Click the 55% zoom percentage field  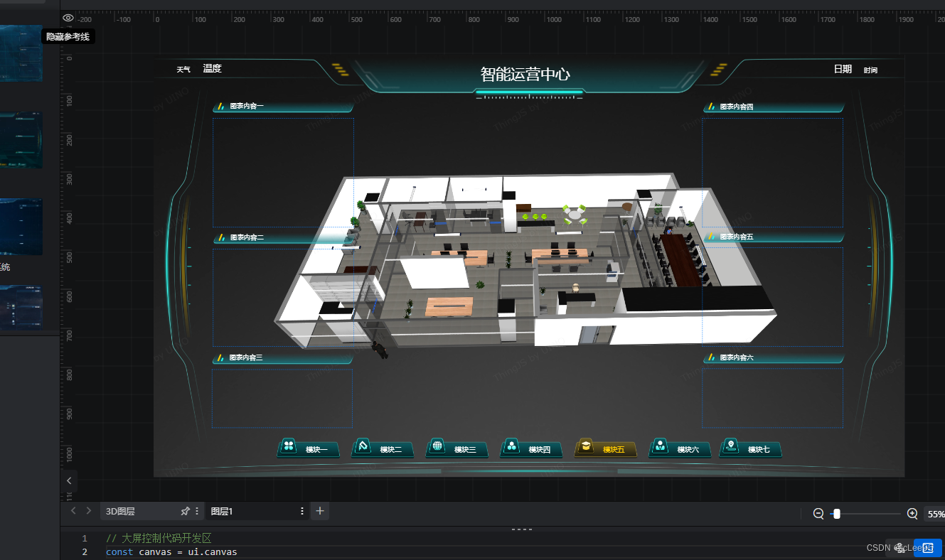click(x=935, y=514)
